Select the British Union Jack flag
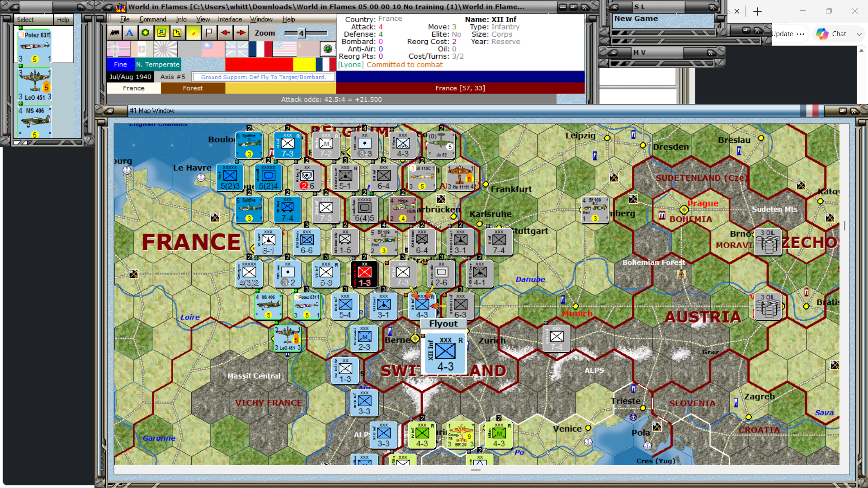Image resolution: width=868 pixels, height=488 pixels. (236, 49)
